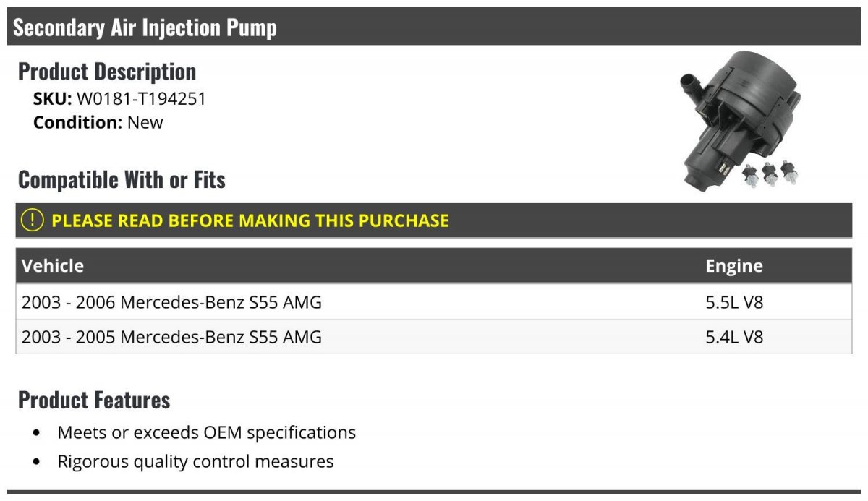Click the Product Description heading
Viewport: 868px width, 501px height.
click(107, 72)
